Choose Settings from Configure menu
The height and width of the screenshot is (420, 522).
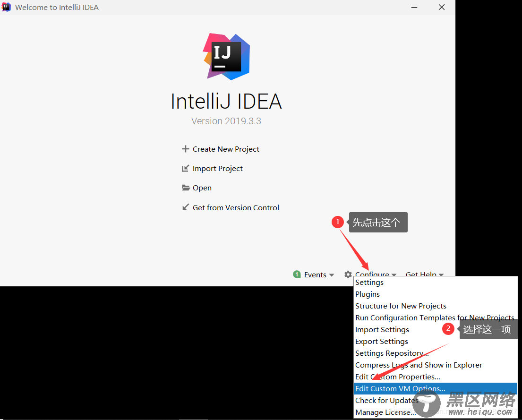click(436, 283)
